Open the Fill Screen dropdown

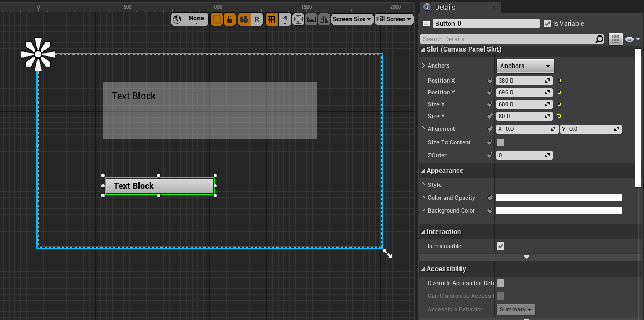394,19
